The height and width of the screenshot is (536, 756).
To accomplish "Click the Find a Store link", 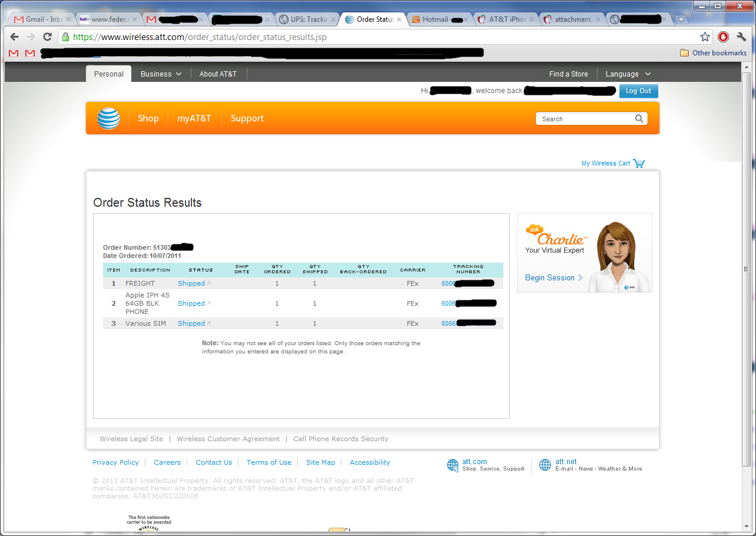I will pyautogui.click(x=569, y=74).
